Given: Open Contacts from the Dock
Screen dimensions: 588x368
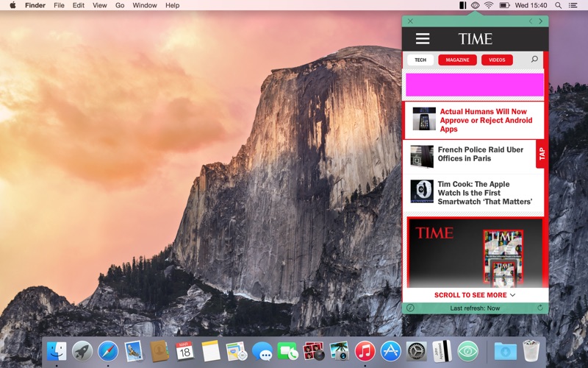Looking at the screenshot, I should (x=159, y=352).
